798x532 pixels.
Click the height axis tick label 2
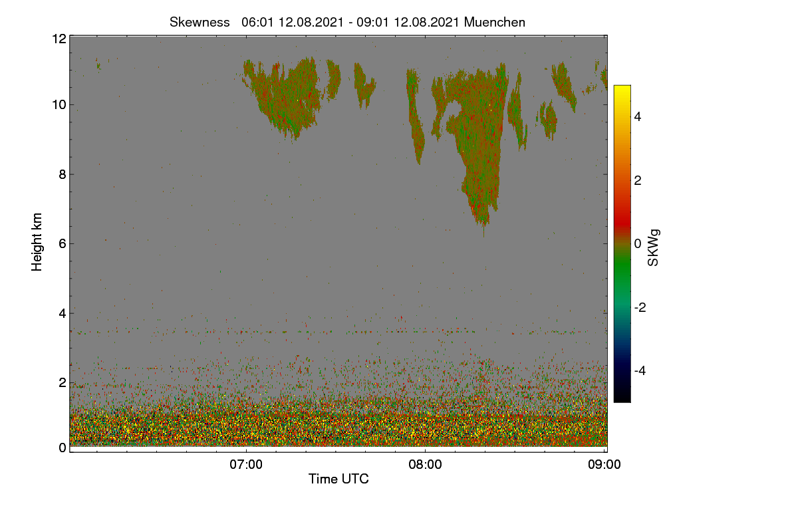(63, 382)
